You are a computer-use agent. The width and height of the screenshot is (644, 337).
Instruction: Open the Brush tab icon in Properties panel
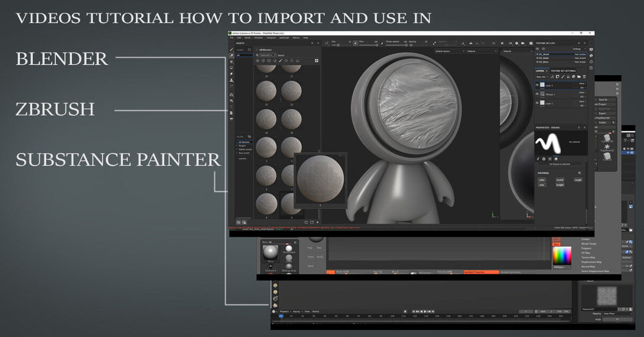[x=538, y=159]
